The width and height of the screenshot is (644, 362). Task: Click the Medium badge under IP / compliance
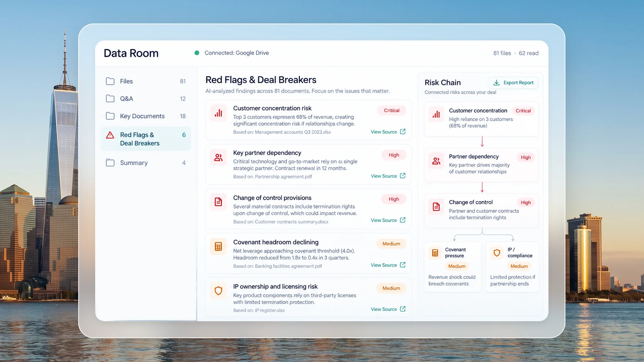point(519,266)
